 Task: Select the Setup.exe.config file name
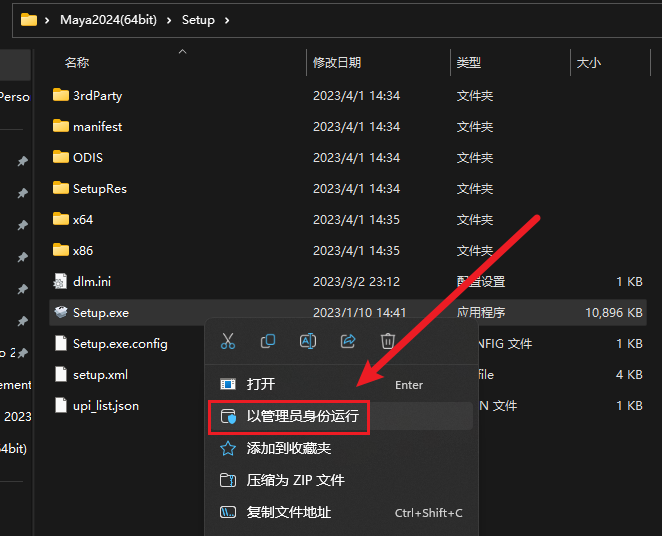(x=120, y=344)
